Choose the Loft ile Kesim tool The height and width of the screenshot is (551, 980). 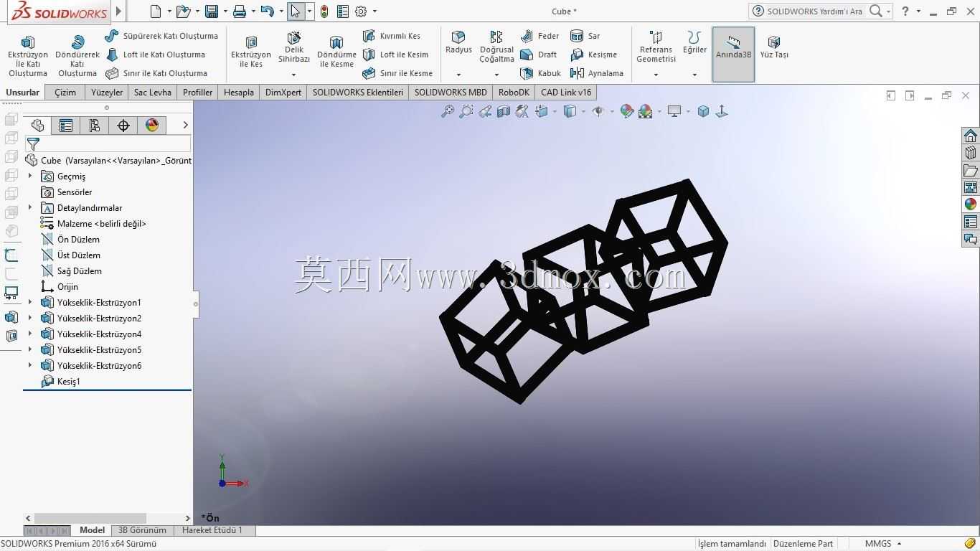pyautogui.click(x=395, y=55)
